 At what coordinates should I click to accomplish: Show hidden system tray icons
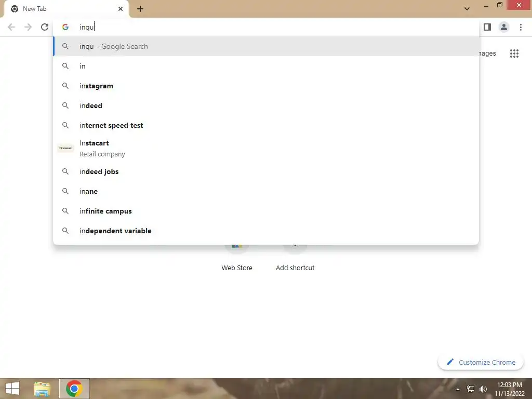(x=458, y=389)
